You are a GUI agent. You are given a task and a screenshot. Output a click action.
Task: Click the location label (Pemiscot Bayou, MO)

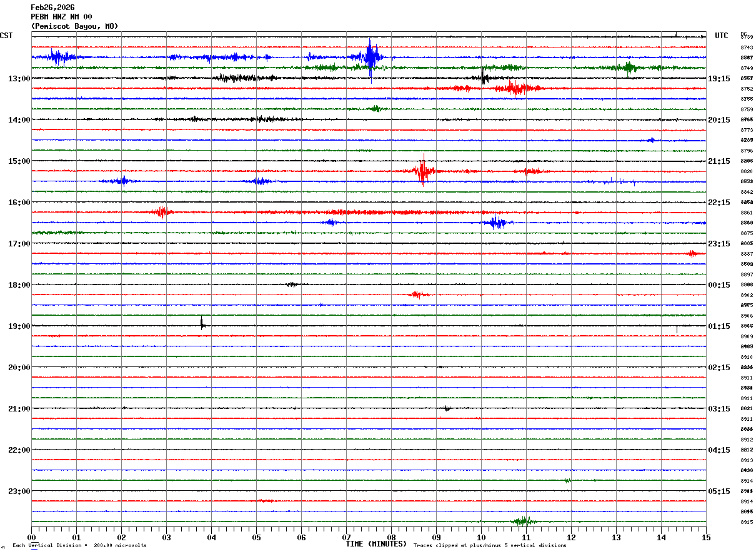[x=74, y=26]
